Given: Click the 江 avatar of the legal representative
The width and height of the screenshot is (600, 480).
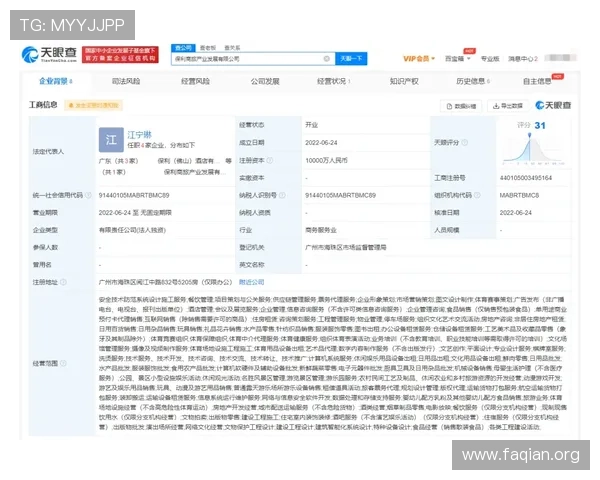Looking at the screenshot, I should [x=111, y=140].
